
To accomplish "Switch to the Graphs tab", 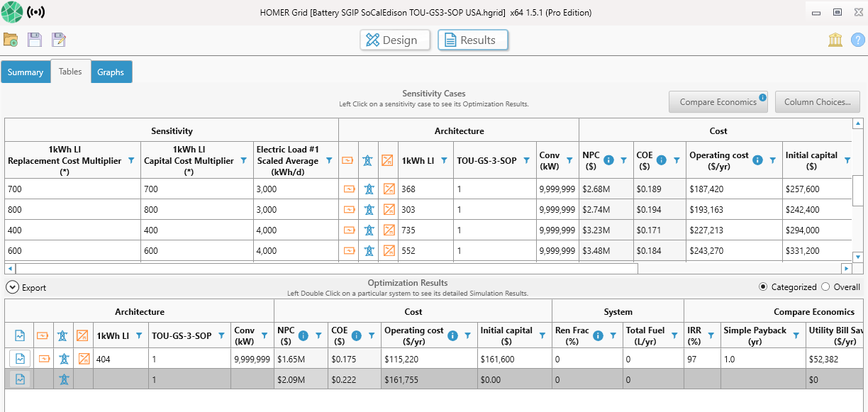I will pos(111,72).
